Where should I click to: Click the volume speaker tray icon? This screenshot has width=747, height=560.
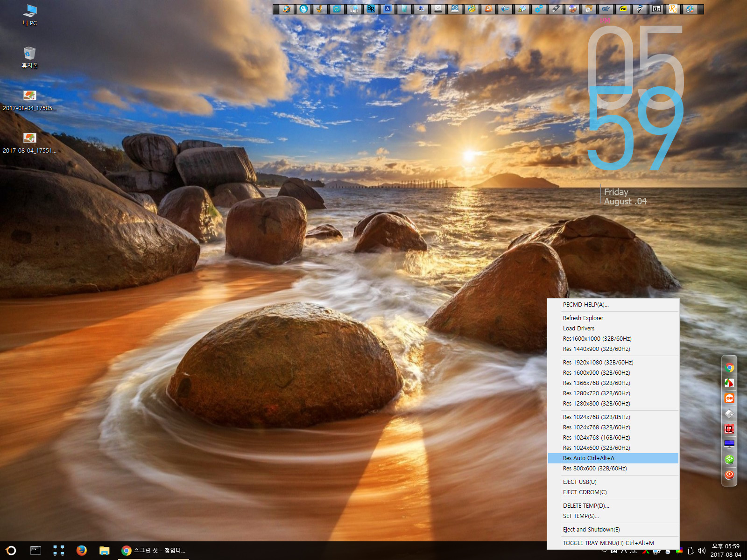pyautogui.click(x=702, y=551)
